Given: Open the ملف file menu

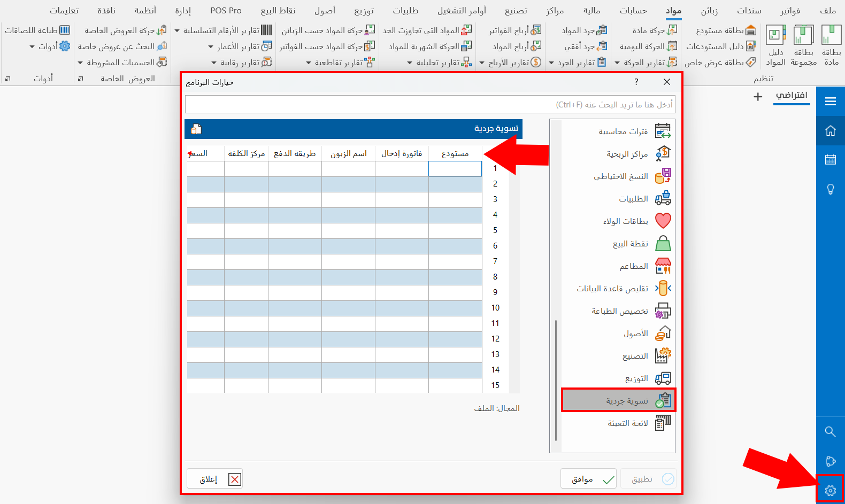Looking at the screenshot, I should (x=827, y=11).
